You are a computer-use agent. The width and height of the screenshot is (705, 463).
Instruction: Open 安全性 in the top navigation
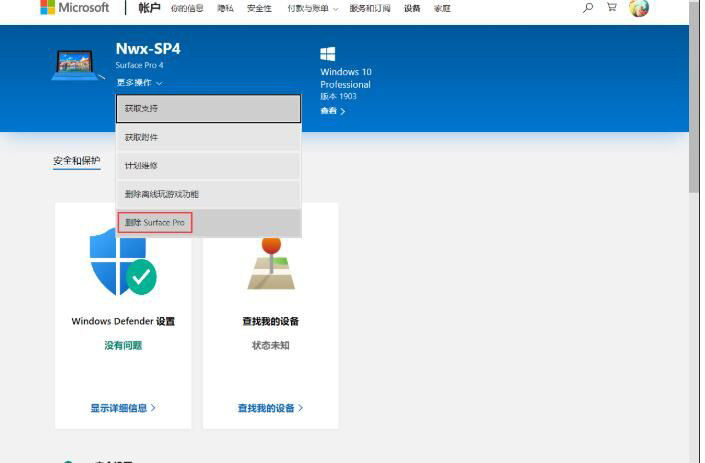tap(259, 9)
